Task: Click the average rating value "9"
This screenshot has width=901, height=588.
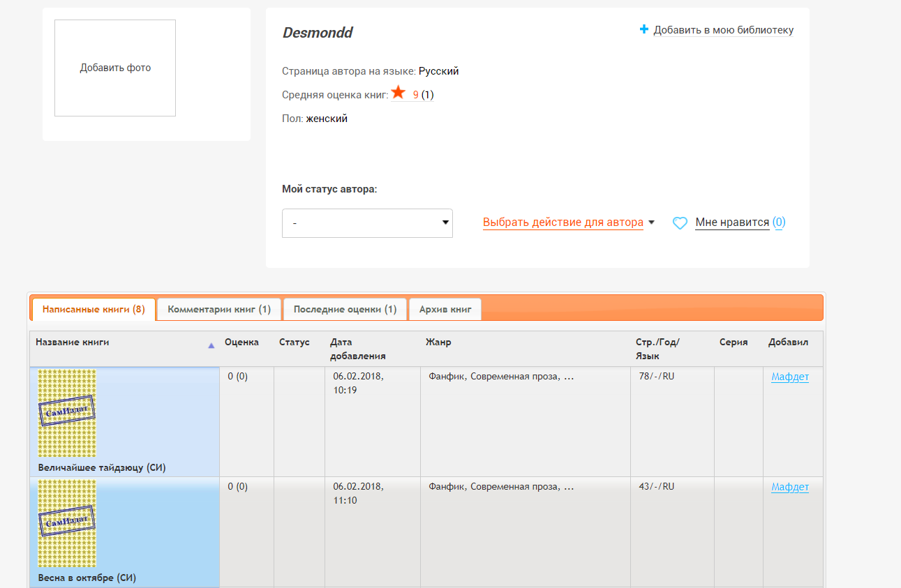Action: pyautogui.click(x=416, y=95)
